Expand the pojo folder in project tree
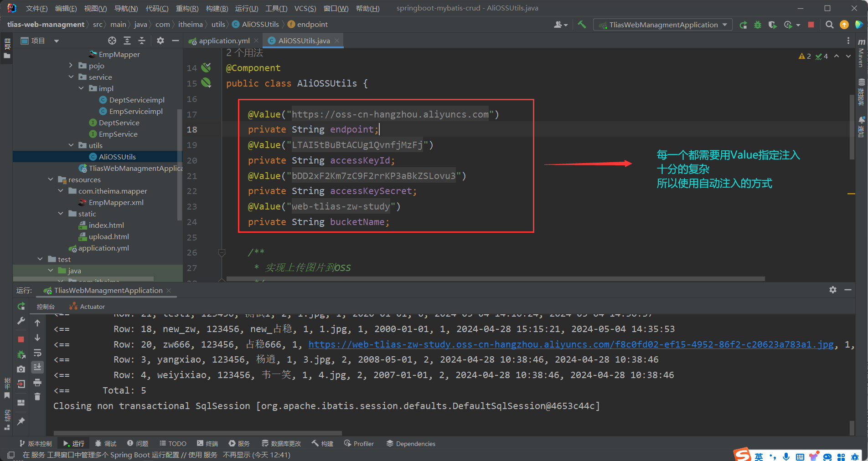The image size is (868, 461). [71, 66]
